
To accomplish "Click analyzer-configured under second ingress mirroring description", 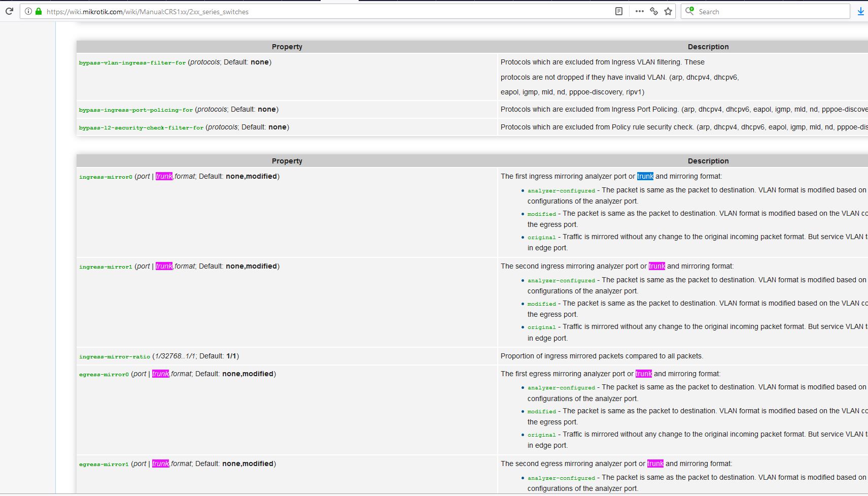I will [561, 280].
